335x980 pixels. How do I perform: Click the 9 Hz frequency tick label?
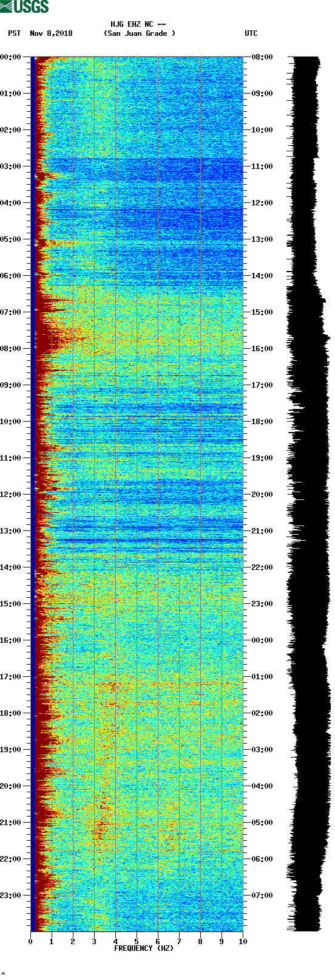(222, 942)
